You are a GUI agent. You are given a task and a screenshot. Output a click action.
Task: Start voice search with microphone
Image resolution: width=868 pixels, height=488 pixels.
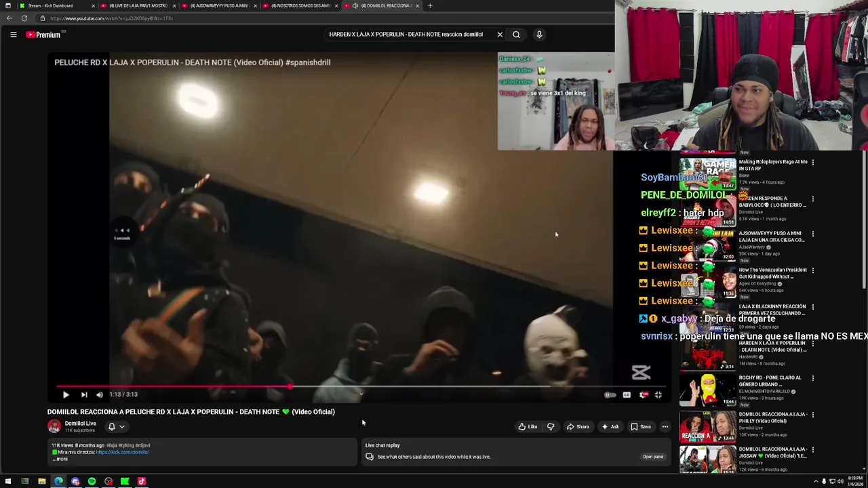click(x=539, y=35)
